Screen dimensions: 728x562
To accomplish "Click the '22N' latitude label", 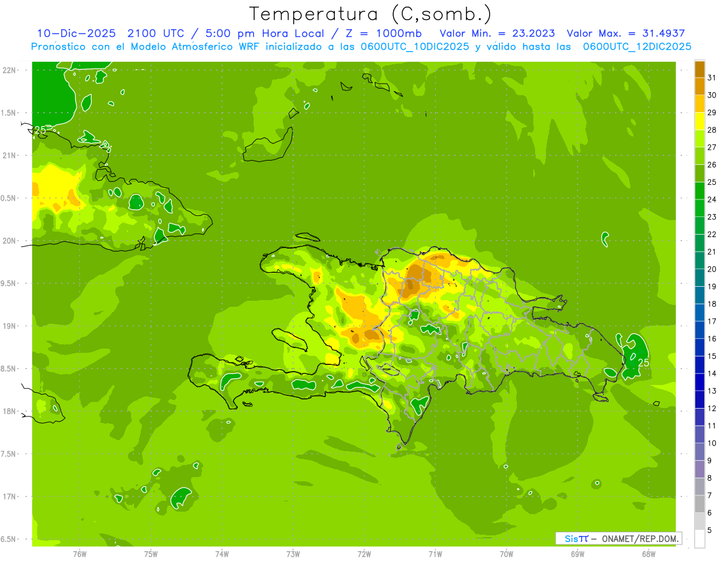I will [9, 70].
